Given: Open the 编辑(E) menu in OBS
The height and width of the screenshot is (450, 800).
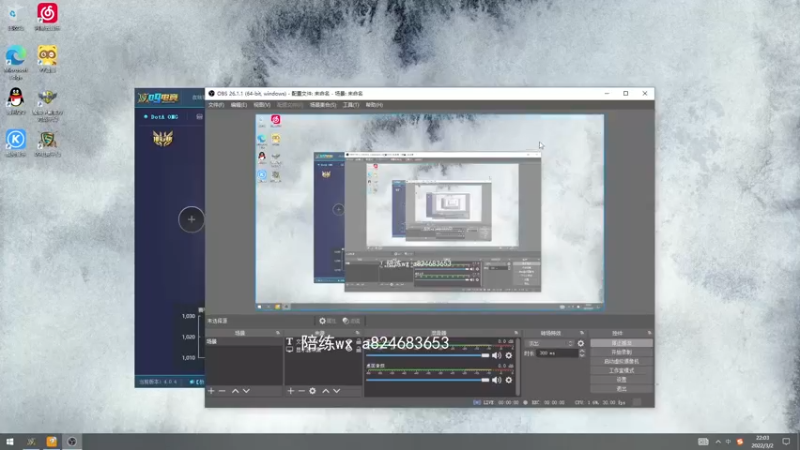Looking at the screenshot, I should [x=238, y=105].
